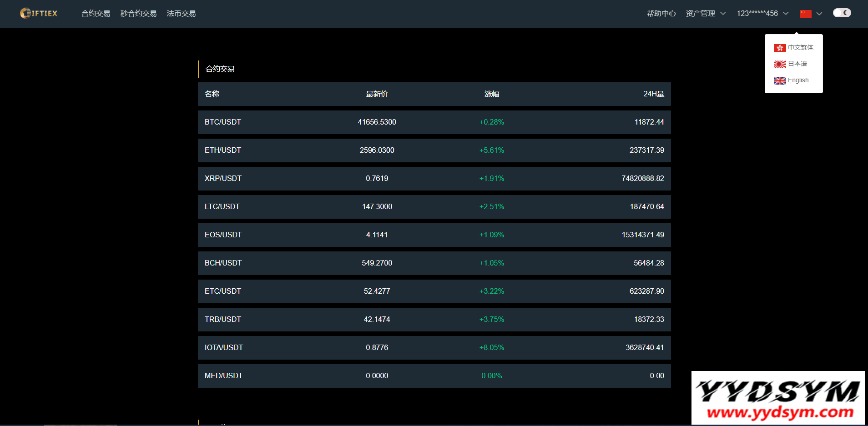
Task: Click the China flag language icon
Action: coord(805,14)
